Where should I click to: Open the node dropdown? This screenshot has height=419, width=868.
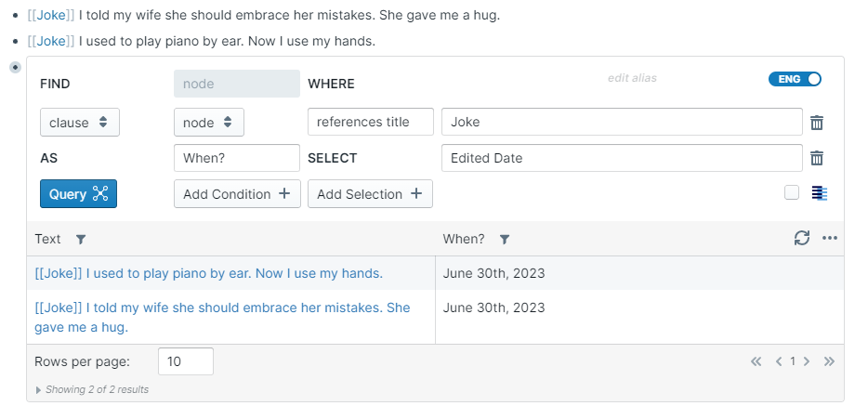click(208, 123)
